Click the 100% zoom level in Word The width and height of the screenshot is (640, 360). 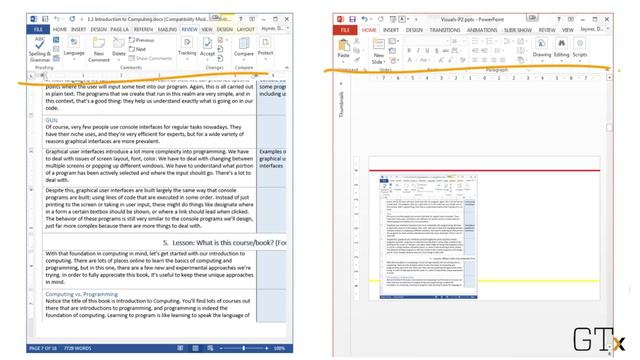pos(280,348)
